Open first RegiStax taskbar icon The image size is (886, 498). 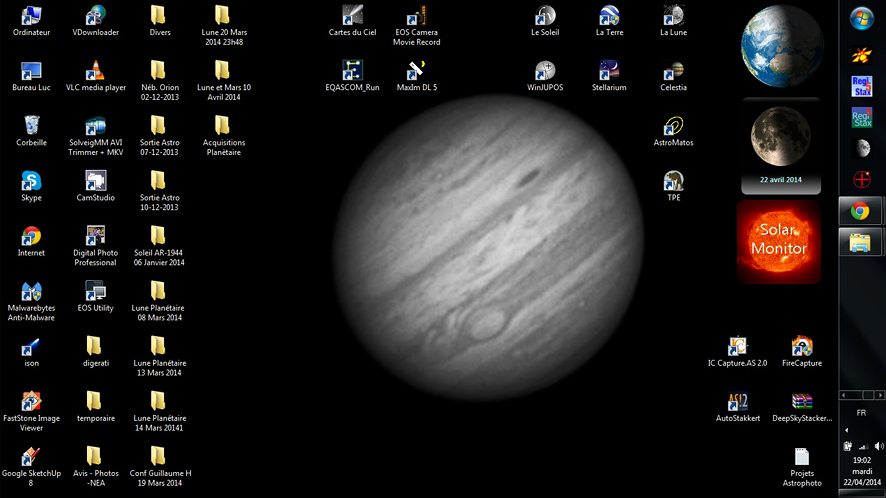pos(862,86)
